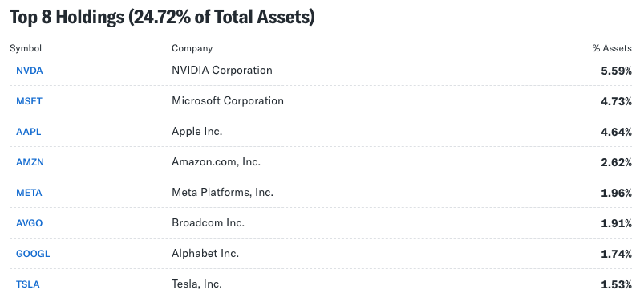Click the 5.59% assets value
644x306 pixels.
[616, 71]
